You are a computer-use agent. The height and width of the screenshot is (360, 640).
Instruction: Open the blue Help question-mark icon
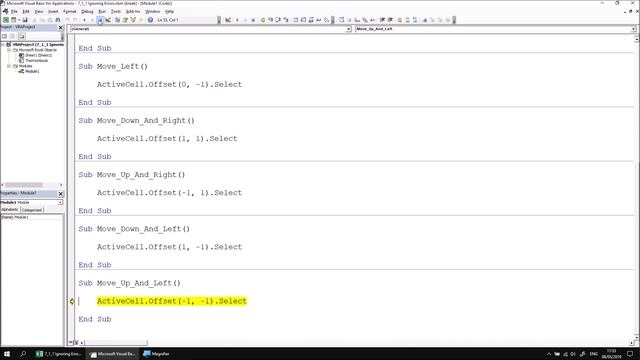pos(150,20)
